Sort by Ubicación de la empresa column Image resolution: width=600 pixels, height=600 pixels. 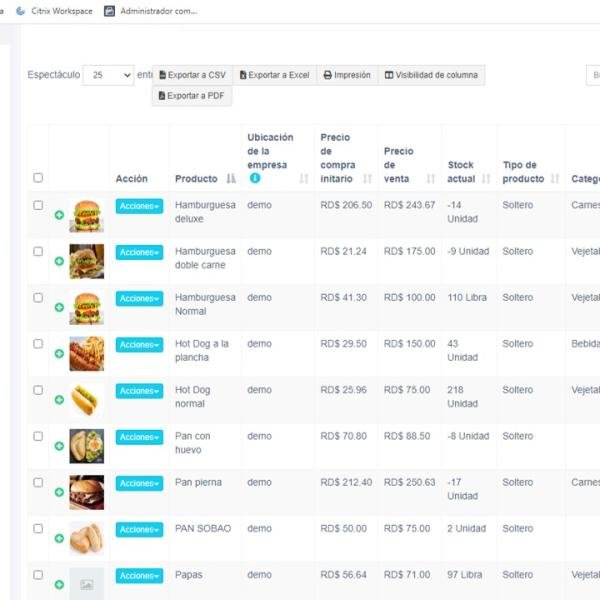tap(304, 179)
